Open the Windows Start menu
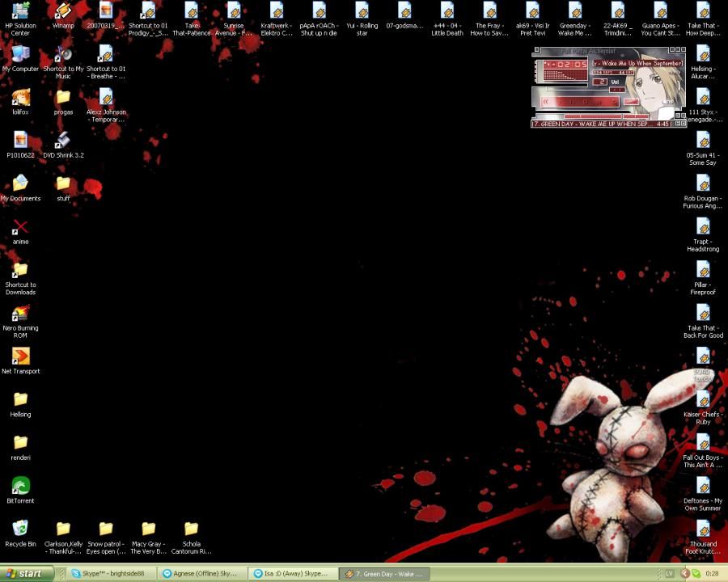 click(x=26, y=574)
